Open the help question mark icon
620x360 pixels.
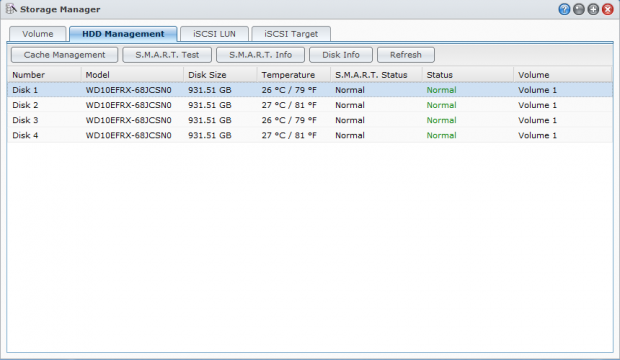pyautogui.click(x=564, y=9)
